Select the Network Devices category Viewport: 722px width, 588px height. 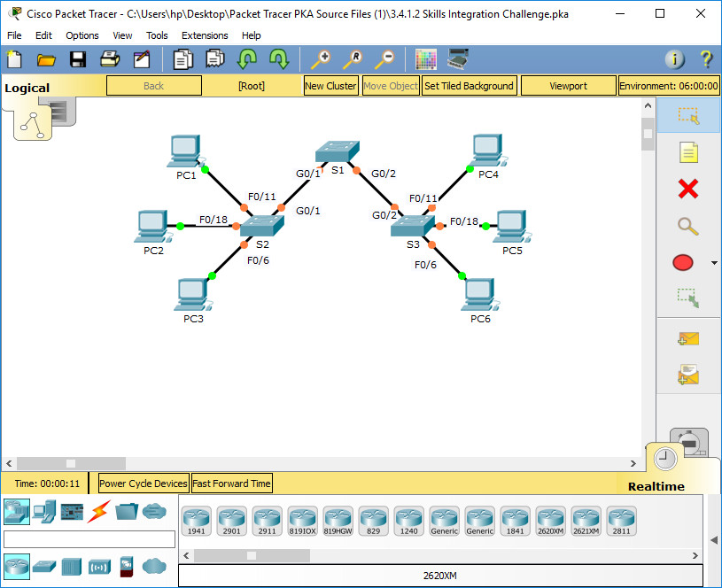(17, 512)
